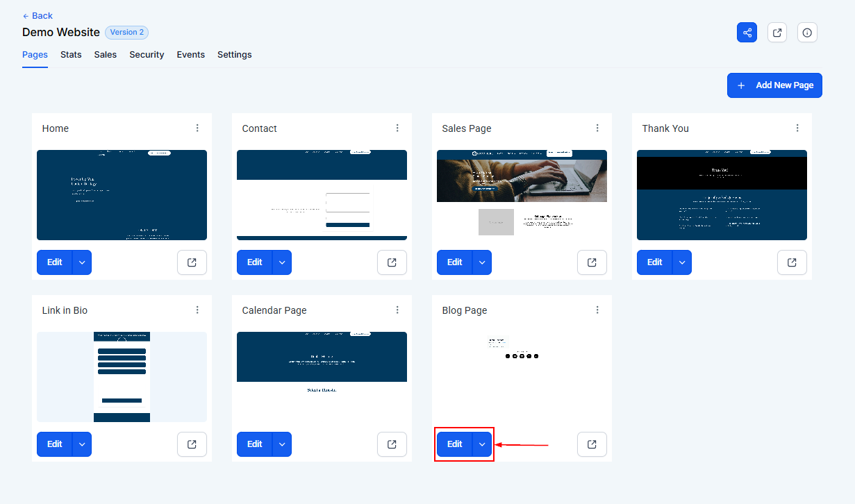Image resolution: width=855 pixels, height=504 pixels.
Task: Expand Edit dropdown arrow on Thank You card
Action: click(682, 262)
